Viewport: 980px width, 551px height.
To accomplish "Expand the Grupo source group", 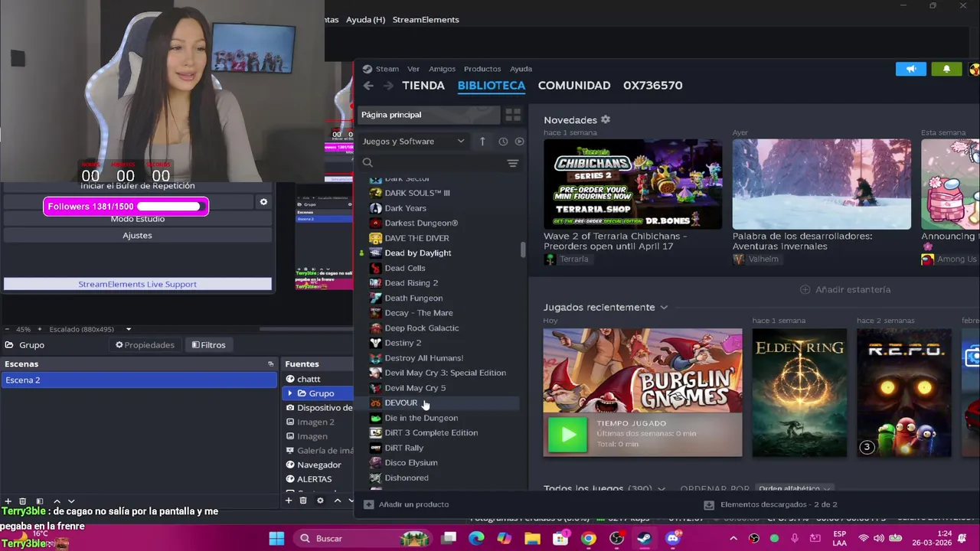I will (x=289, y=393).
